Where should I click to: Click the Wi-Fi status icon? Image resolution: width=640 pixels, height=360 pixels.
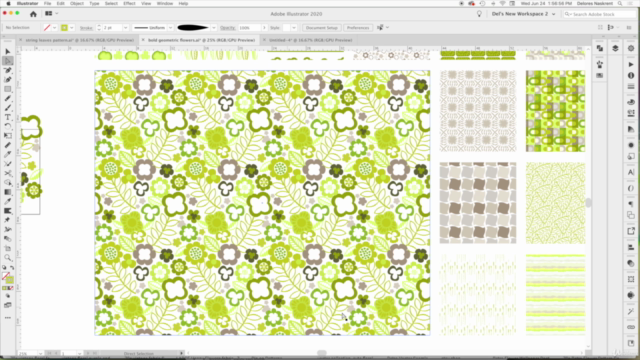(502, 3)
